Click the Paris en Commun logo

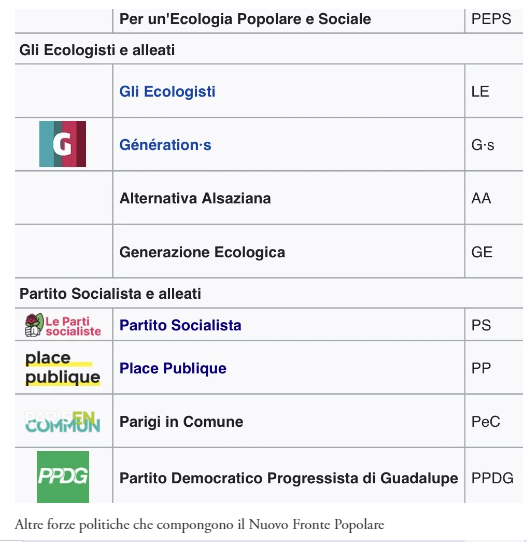[63, 422]
